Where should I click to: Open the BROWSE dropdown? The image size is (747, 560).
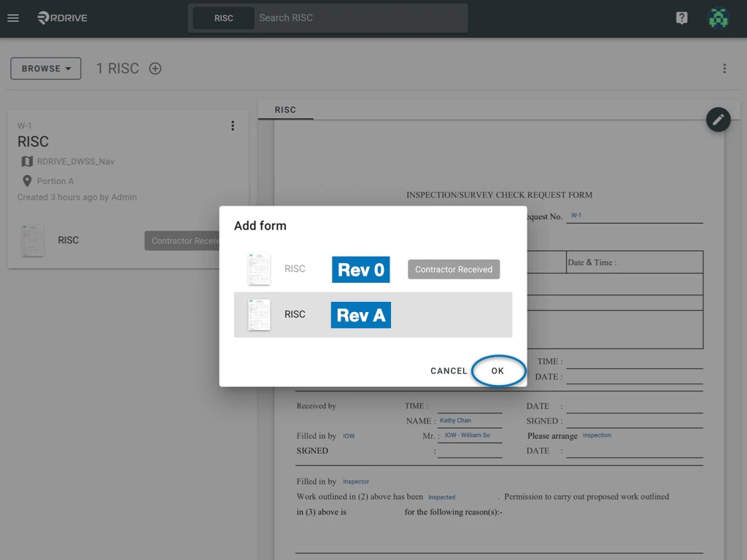(45, 68)
